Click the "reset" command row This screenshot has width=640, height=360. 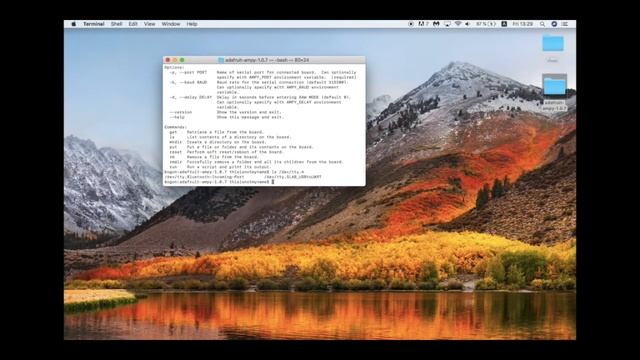pyautogui.click(x=227, y=152)
